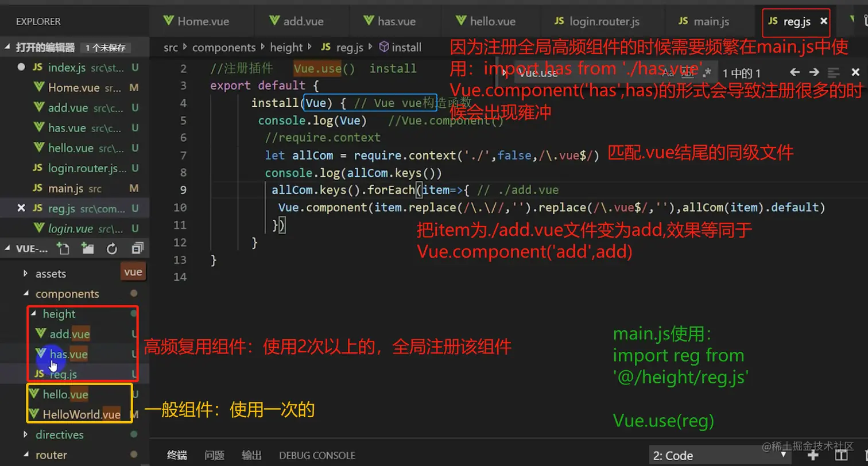Create a new file in the explorer
868x466 pixels.
pos(63,249)
